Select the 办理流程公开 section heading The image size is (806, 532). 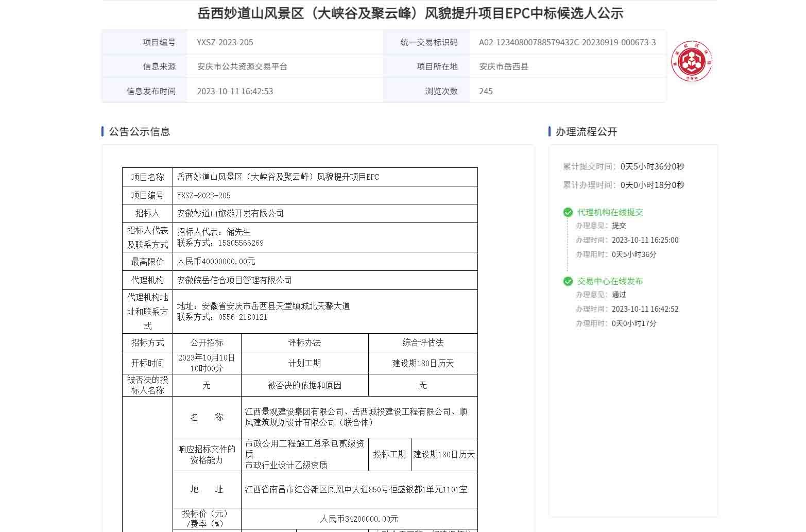click(586, 131)
